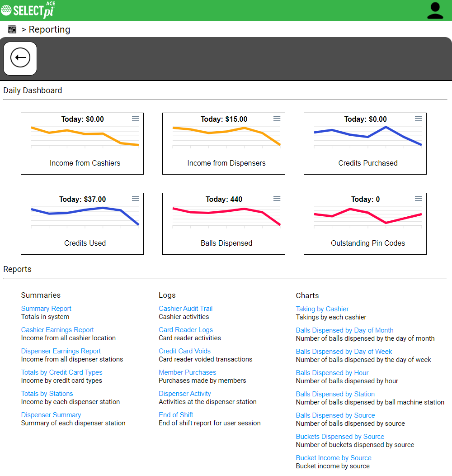Select the End of Shift report
The height and width of the screenshot is (476, 452).
[x=176, y=415]
